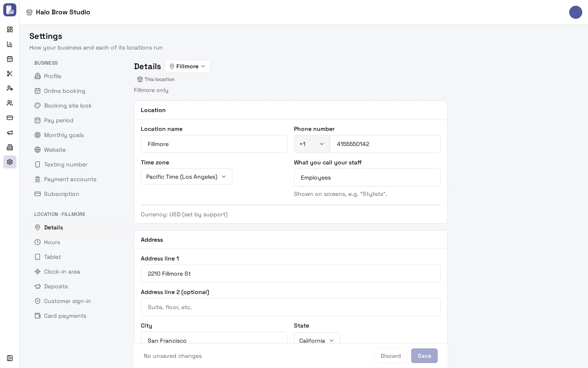Image resolution: width=588 pixels, height=368 pixels.
Task: Select the highlighted settings gear icon
Action: click(x=10, y=162)
